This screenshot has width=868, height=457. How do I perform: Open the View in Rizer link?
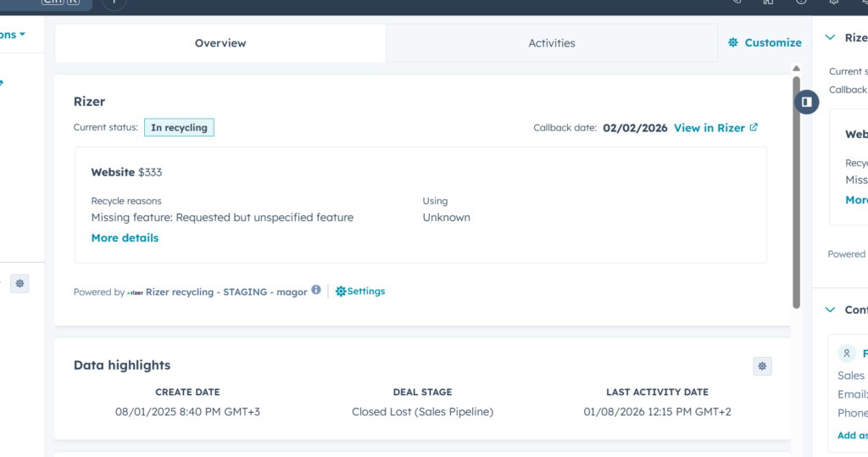pos(715,128)
